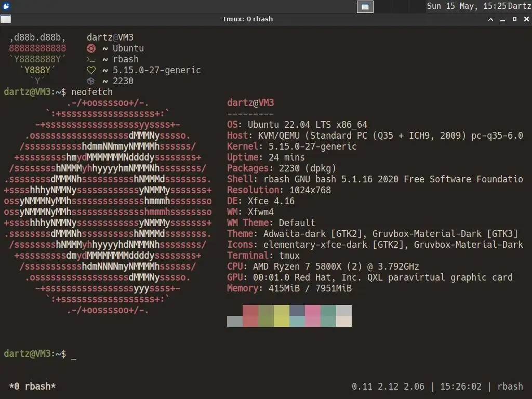The height and width of the screenshot is (399, 532).
Task: Click the Packages: 2230 (dpkg) line
Action: 282,168
